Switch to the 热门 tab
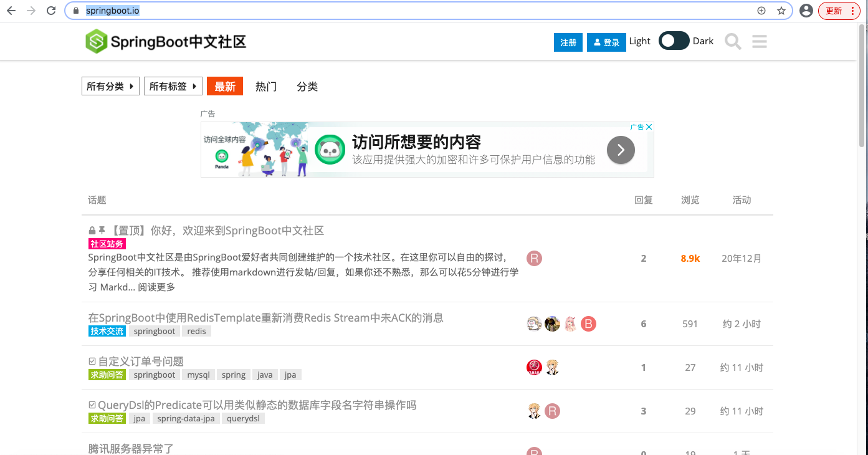This screenshot has height=455, width=868. coord(265,86)
